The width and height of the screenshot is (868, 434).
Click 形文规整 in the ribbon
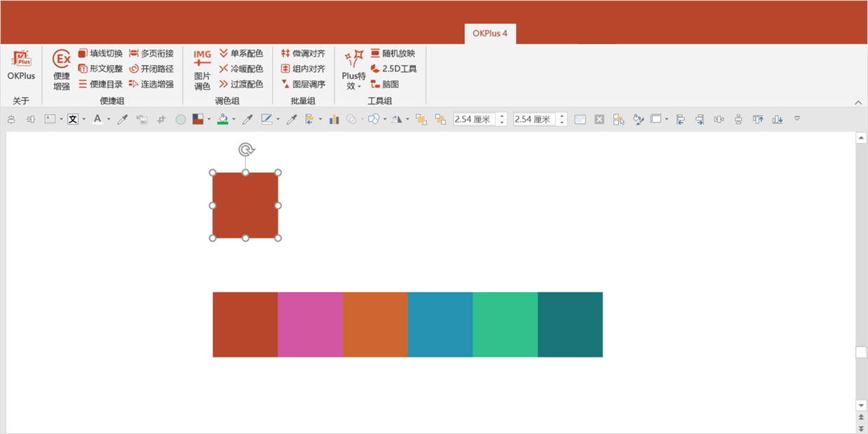point(100,69)
